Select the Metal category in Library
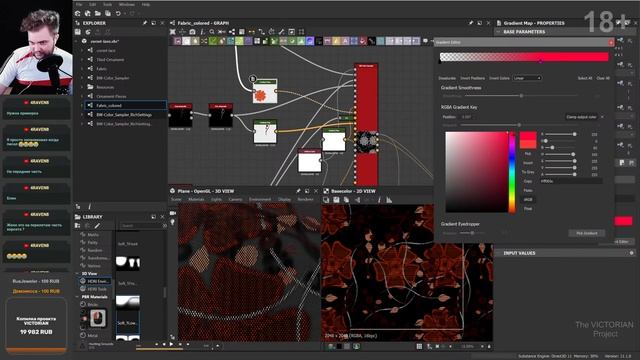The width and height of the screenshot is (640, 360). [x=93, y=336]
